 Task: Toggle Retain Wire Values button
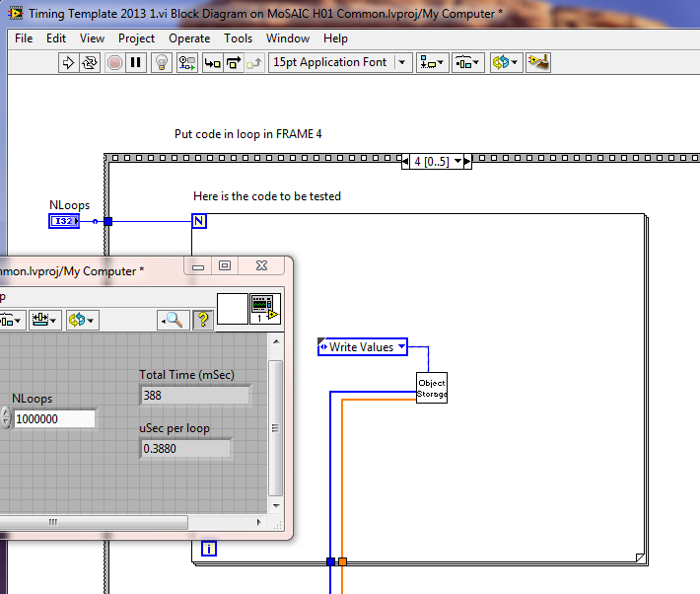[187, 62]
